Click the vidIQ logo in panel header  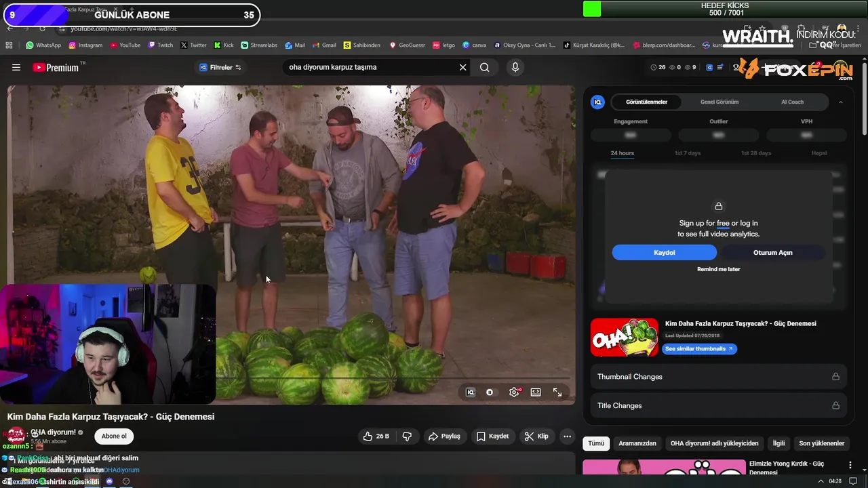(597, 102)
